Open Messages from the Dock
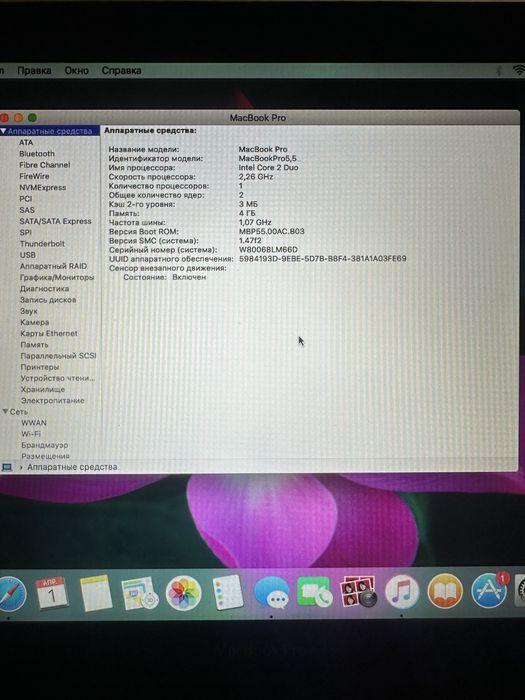525x700 pixels. point(271,593)
